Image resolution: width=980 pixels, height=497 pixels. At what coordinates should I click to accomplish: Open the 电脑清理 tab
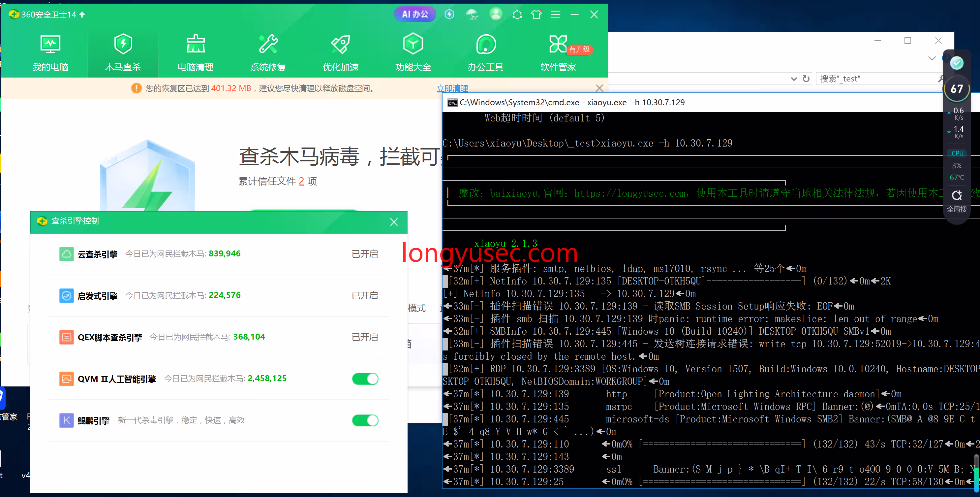coord(196,53)
